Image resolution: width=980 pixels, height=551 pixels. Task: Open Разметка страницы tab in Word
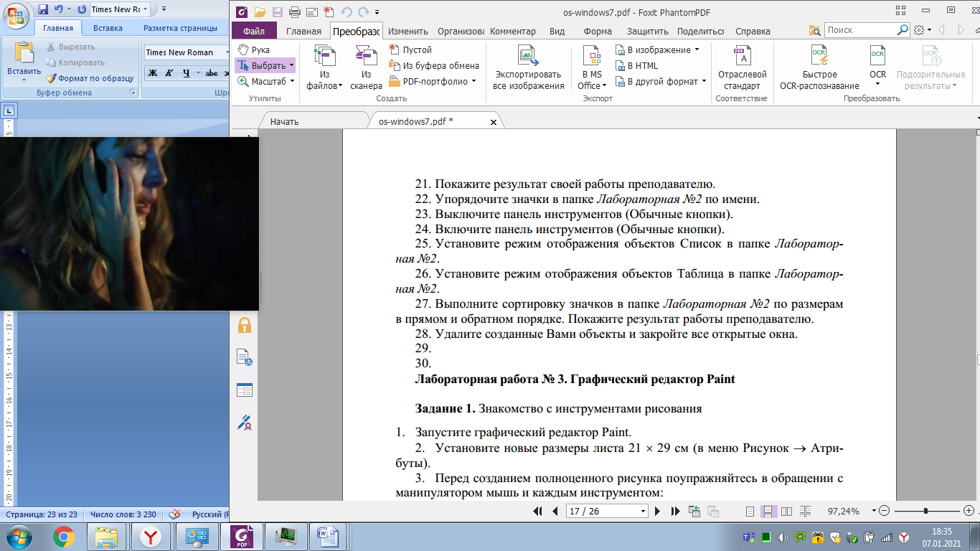point(180,28)
